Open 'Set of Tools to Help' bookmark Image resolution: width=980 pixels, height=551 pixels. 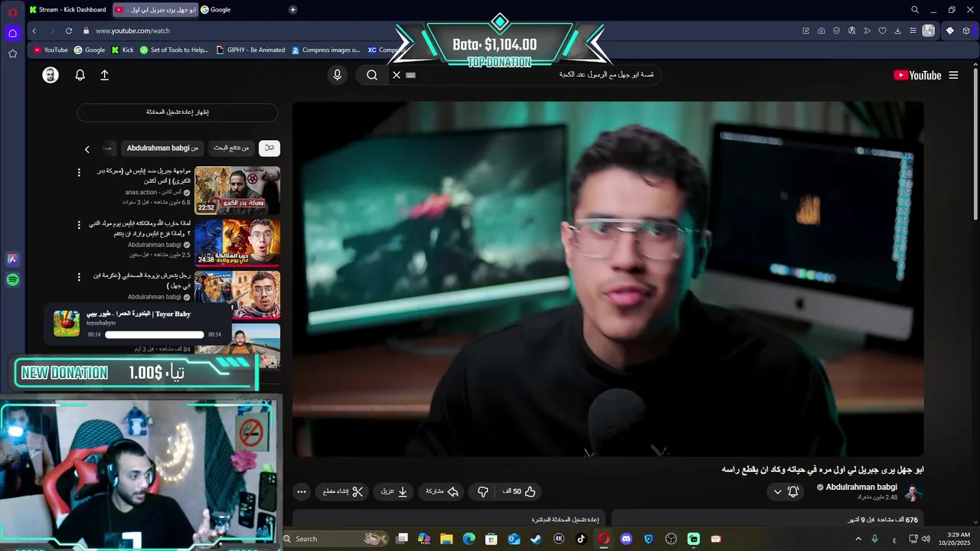point(174,50)
